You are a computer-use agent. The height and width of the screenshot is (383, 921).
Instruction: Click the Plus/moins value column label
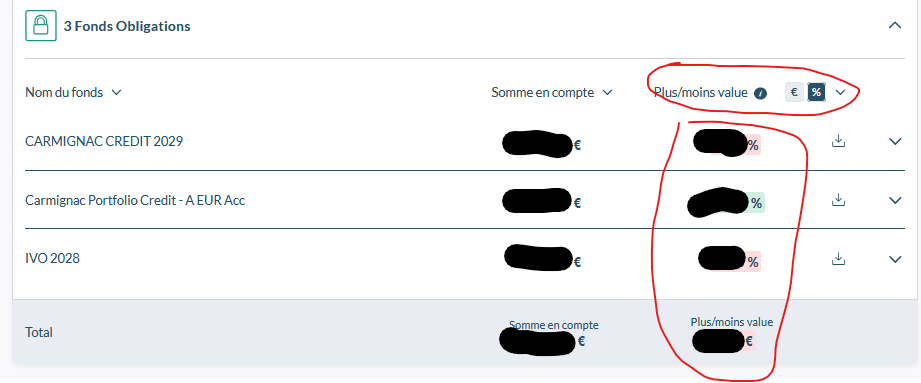coord(701,92)
